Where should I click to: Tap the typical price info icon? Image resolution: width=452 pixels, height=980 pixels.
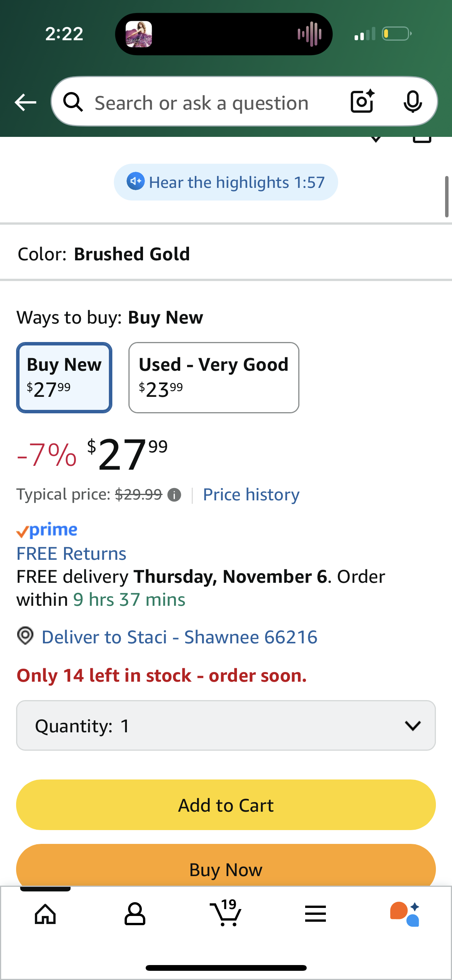click(174, 495)
